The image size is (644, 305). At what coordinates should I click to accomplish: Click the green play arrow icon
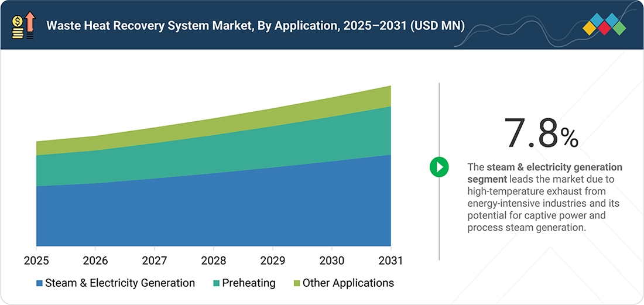(x=439, y=167)
